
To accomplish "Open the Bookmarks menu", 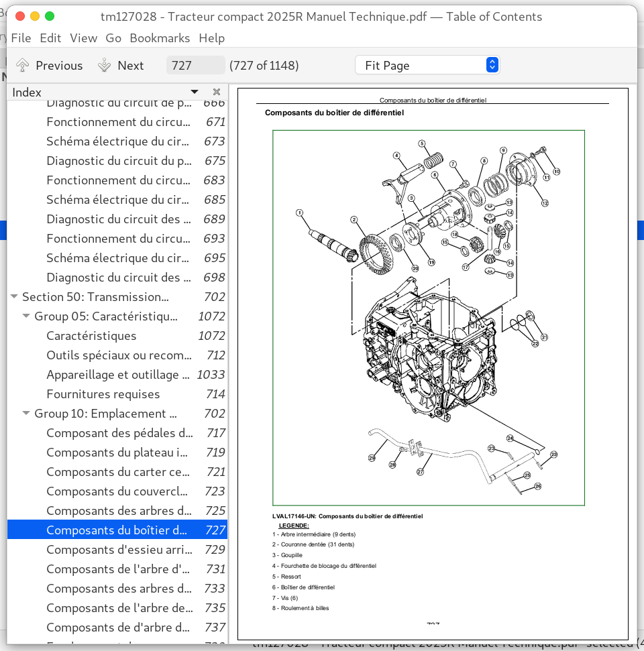I will coord(160,38).
